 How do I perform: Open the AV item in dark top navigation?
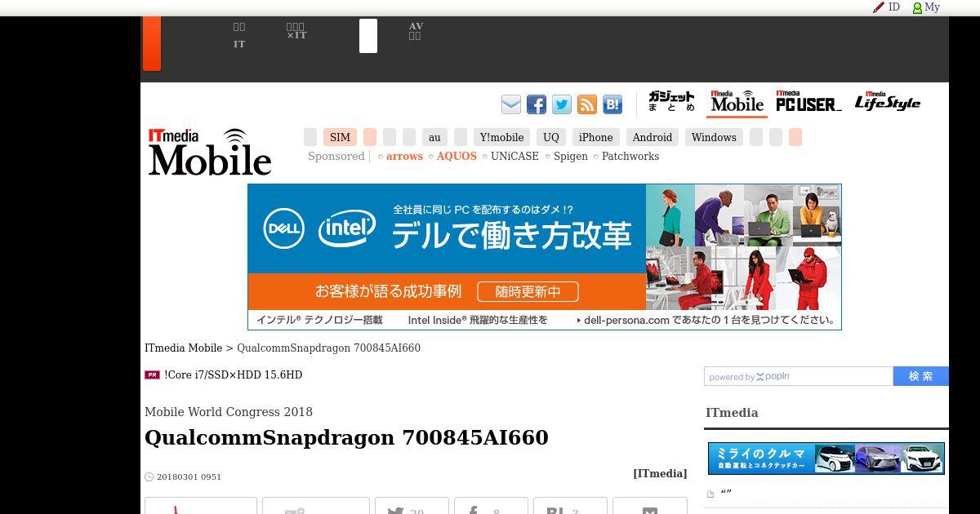pyautogui.click(x=416, y=31)
